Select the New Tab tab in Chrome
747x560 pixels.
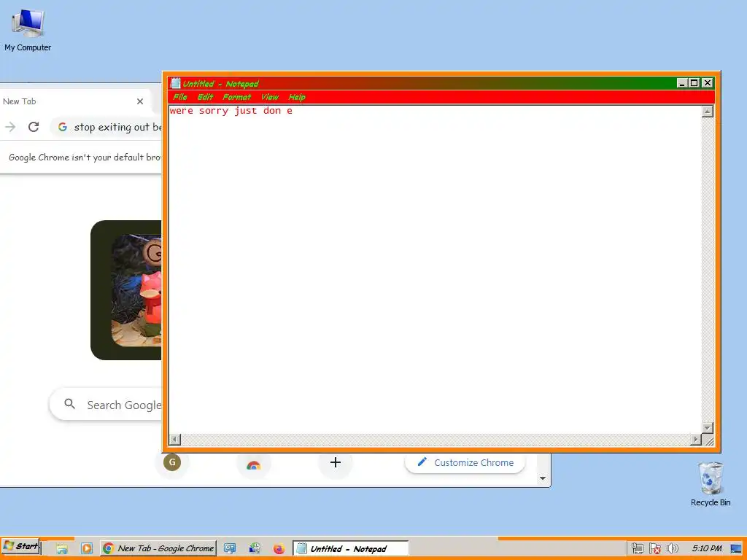point(71,101)
